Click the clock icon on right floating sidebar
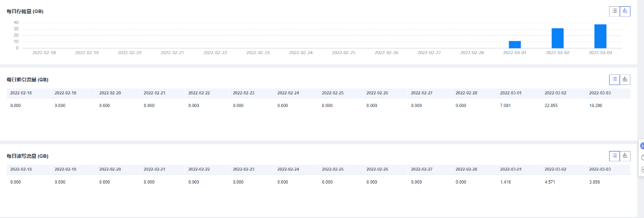644x218 pixels. tap(642, 158)
